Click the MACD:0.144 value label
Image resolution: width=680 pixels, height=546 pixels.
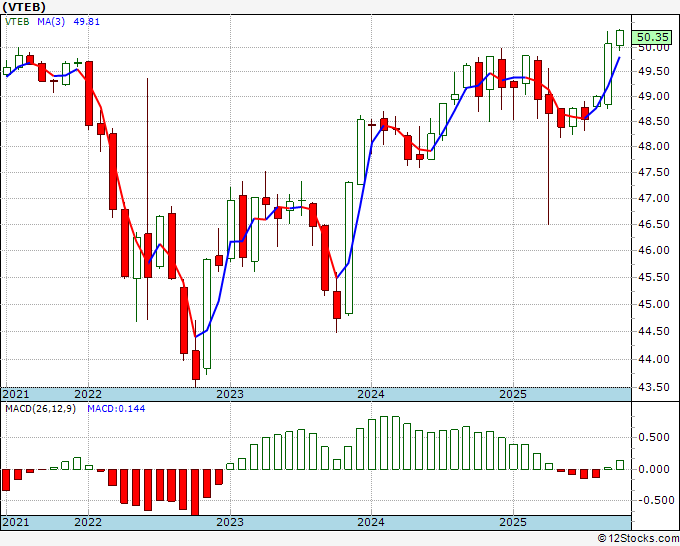(116, 409)
